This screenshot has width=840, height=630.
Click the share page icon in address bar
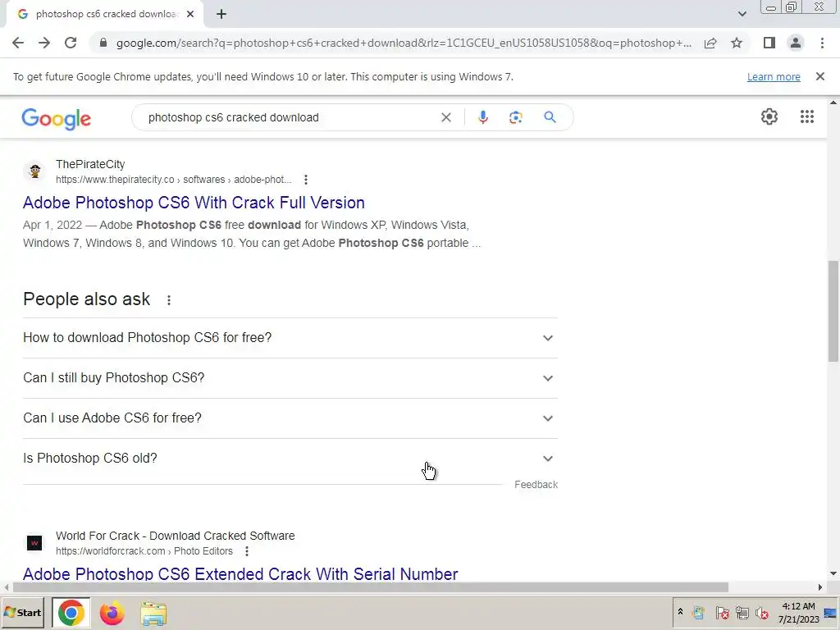710,43
